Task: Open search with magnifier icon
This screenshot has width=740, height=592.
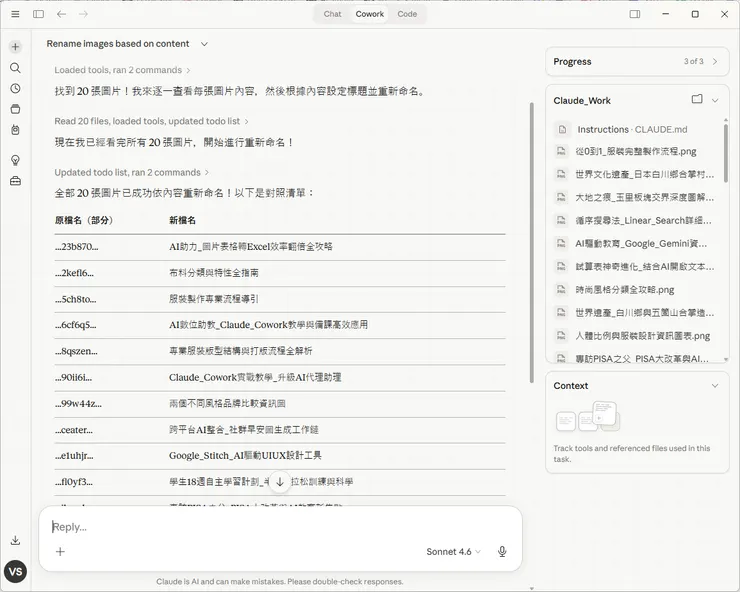Action: coord(15,68)
